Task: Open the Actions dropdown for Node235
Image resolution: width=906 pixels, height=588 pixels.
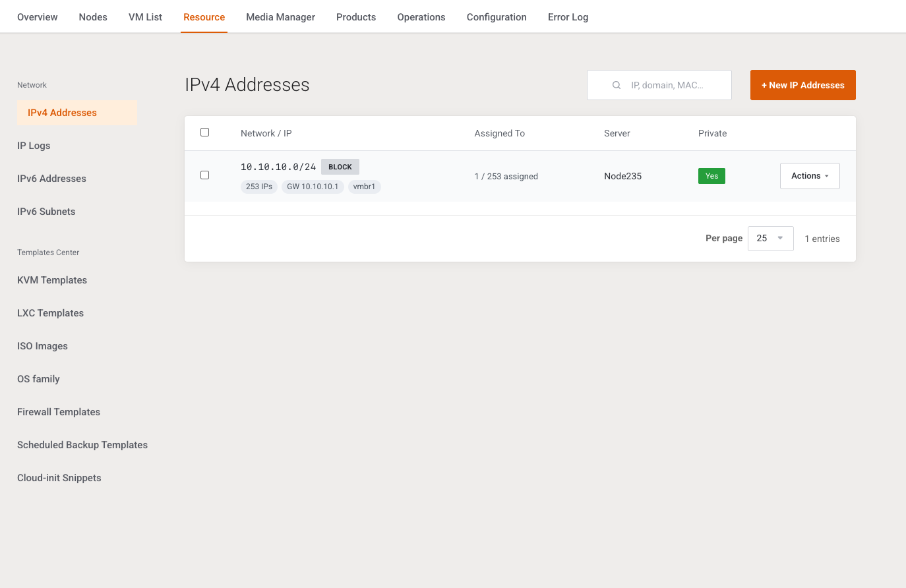Action: point(810,176)
